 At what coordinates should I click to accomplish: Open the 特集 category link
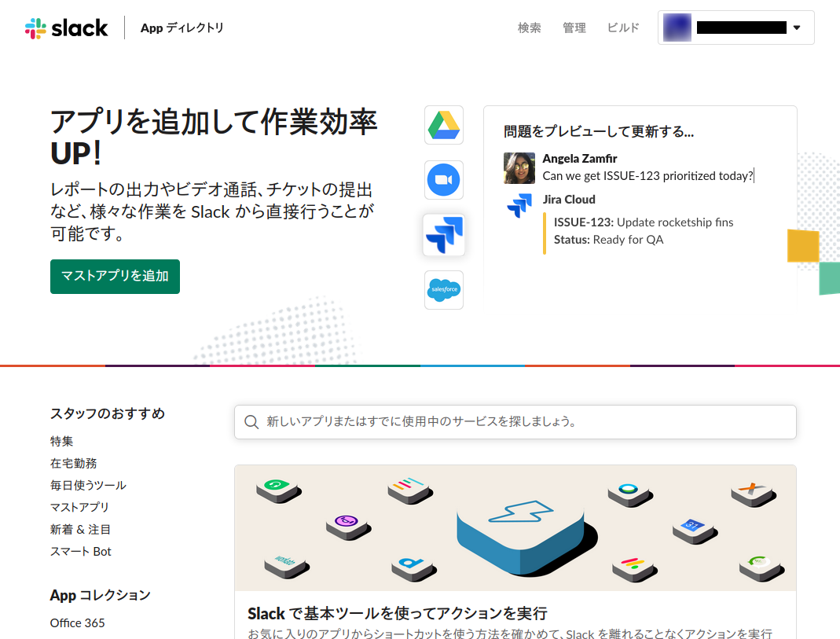(61, 442)
